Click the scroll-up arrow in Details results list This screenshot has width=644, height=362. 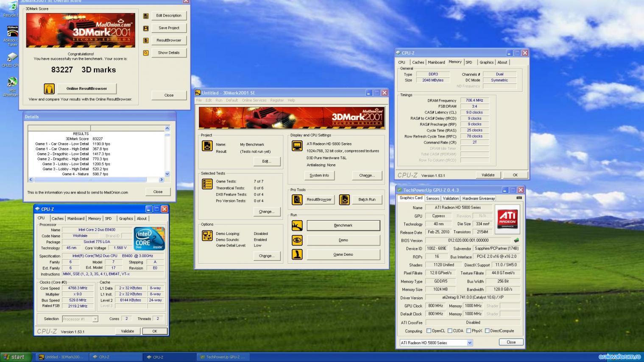click(x=167, y=128)
